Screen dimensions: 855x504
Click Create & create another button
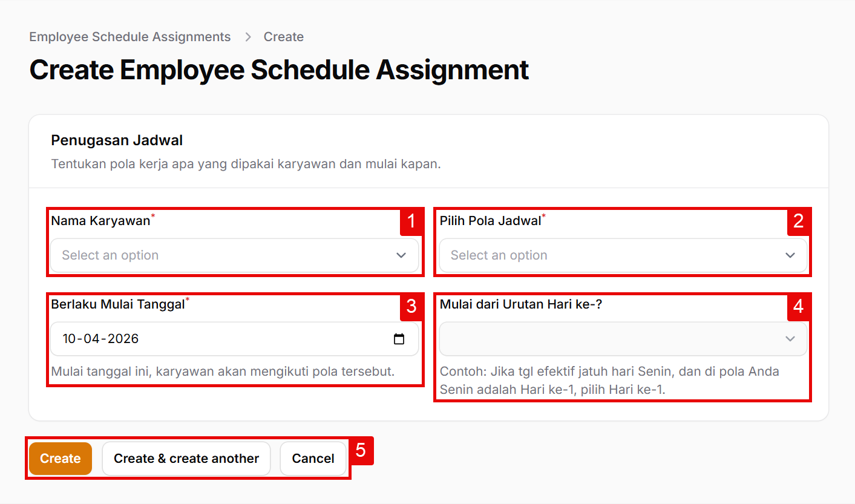click(x=186, y=459)
